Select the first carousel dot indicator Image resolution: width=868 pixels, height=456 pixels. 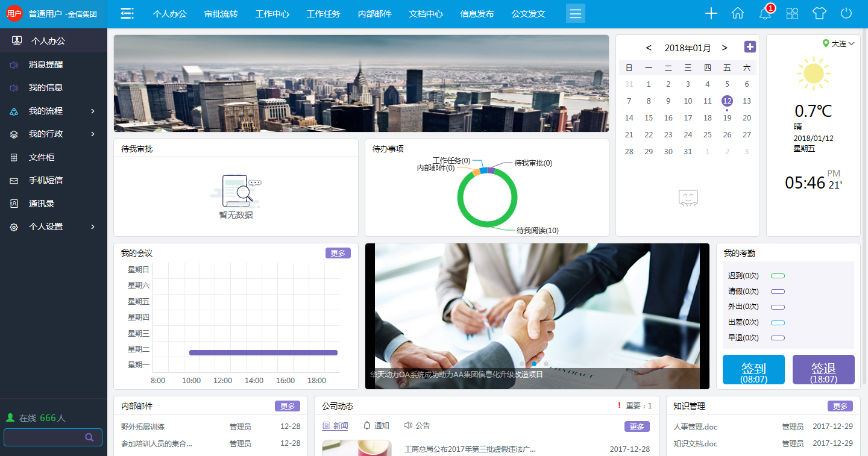point(522,364)
